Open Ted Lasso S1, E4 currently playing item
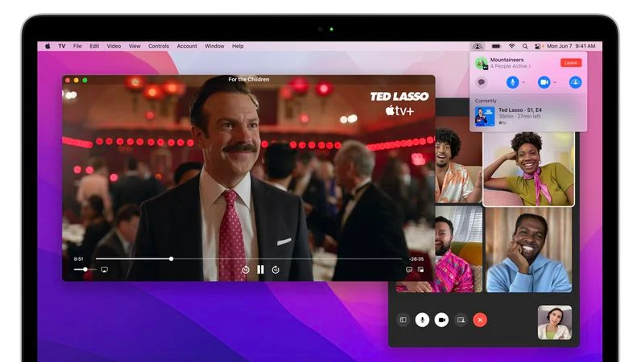 tap(528, 116)
